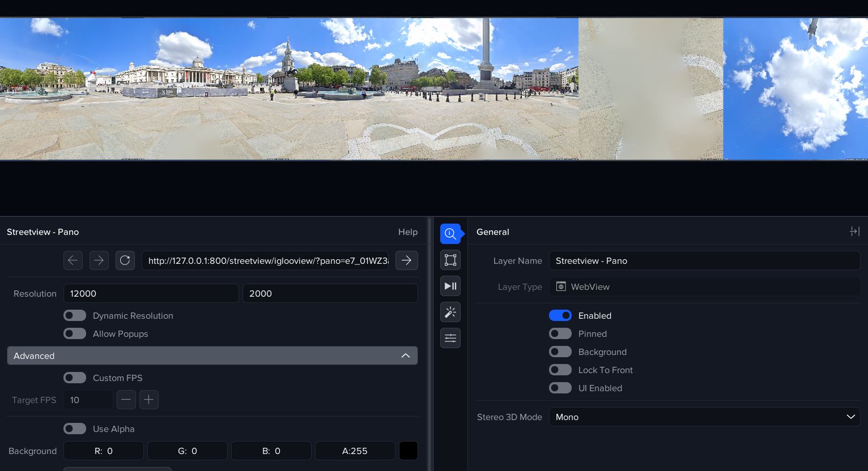Click the Layer Name text field
Viewport: 868px width, 471px height.
[x=704, y=261]
